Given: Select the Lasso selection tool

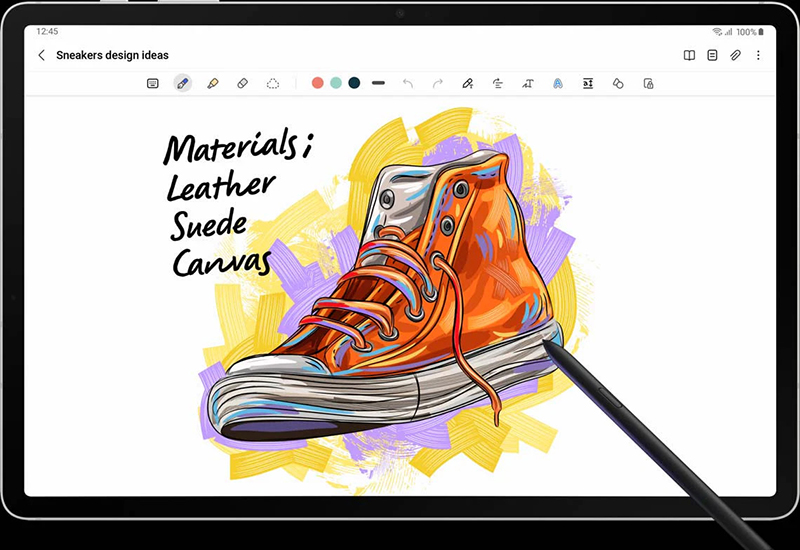Looking at the screenshot, I should pos(273,83).
